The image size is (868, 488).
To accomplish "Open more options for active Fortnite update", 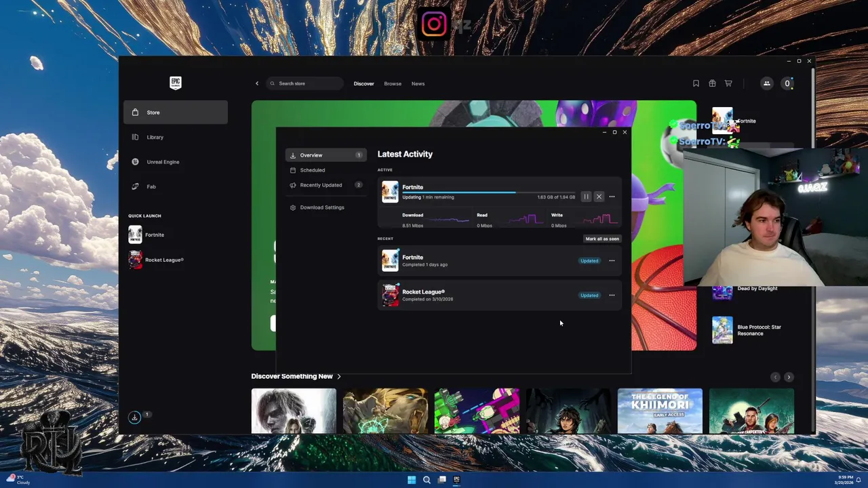I will 612,197.
